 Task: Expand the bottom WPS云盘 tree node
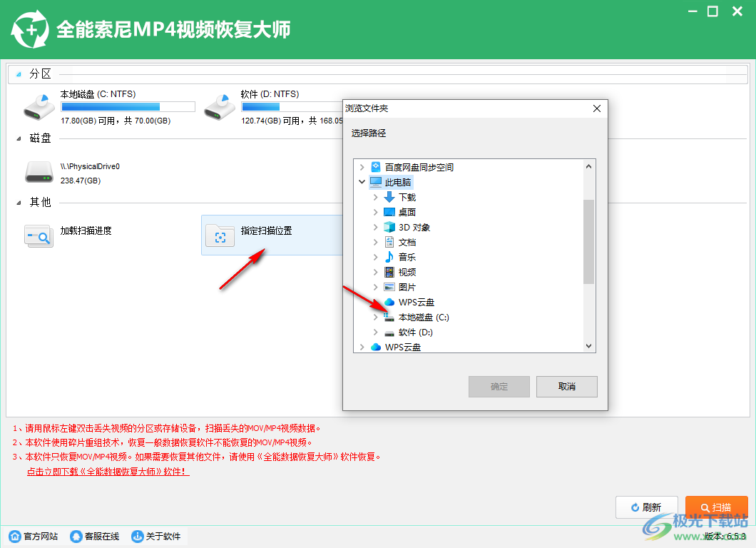point(362,347)
